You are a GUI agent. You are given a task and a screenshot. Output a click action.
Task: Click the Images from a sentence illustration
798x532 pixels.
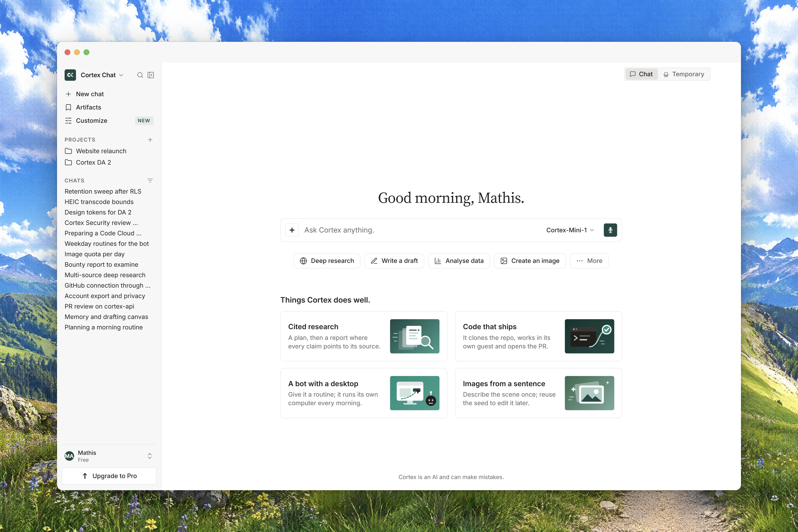click(589, 393)
